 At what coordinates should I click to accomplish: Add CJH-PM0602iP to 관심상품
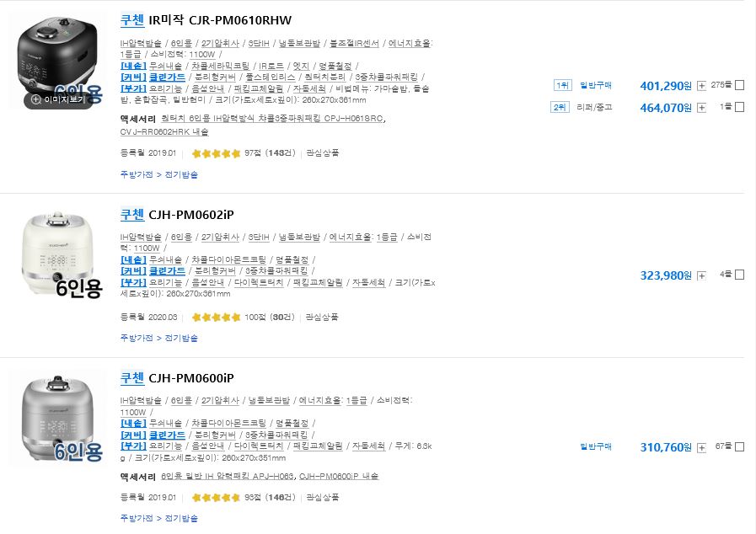tap(322, 318)
